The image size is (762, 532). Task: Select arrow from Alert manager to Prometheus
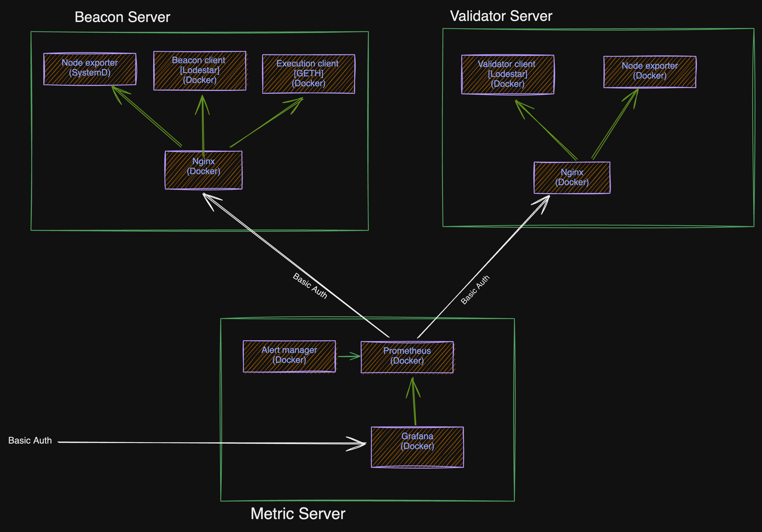[x=348, y=356]
